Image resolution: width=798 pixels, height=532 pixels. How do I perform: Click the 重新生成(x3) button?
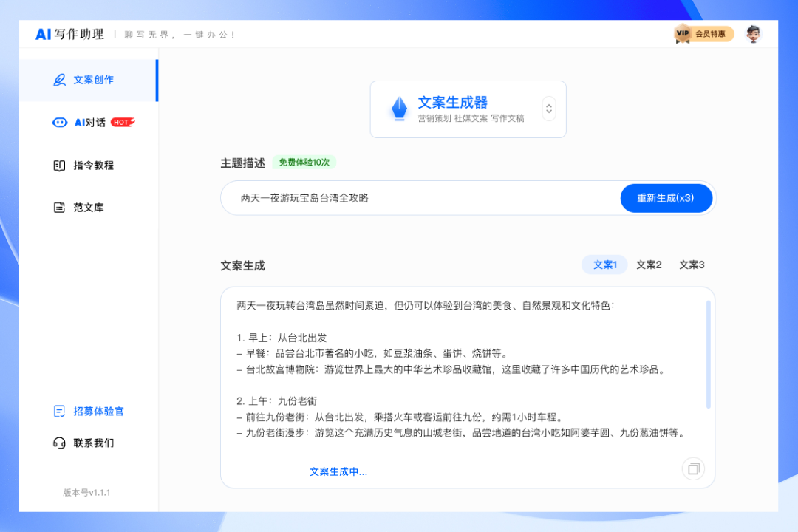click(x=666, y=197)
